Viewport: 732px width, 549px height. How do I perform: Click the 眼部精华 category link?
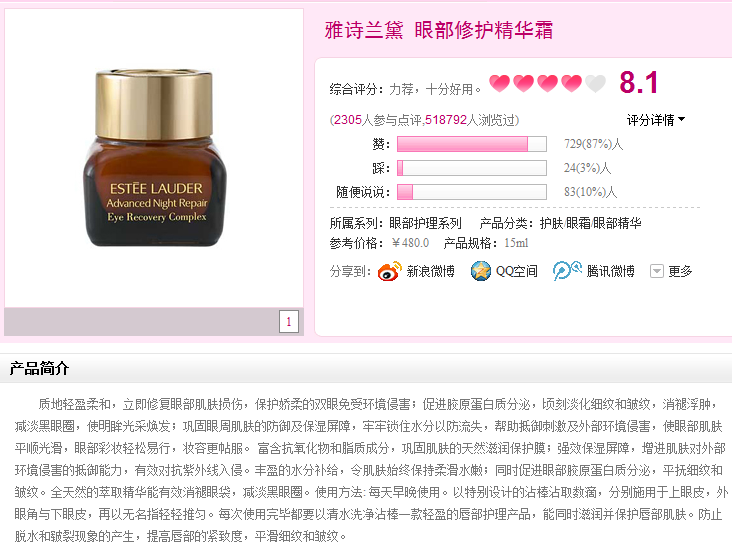point(618,223)
